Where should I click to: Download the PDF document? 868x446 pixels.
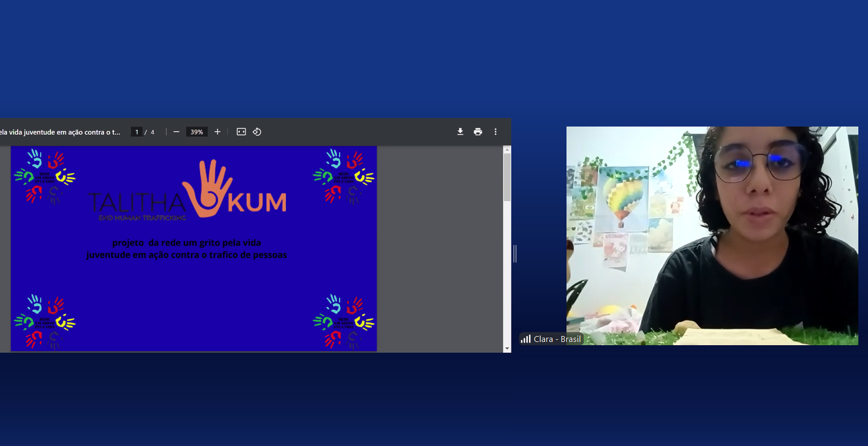tap(460, 132)
